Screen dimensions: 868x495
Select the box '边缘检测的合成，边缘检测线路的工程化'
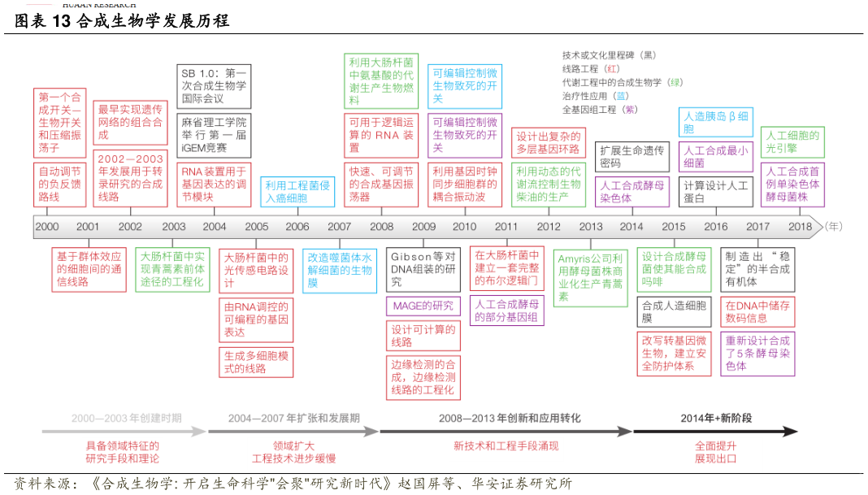423,378
